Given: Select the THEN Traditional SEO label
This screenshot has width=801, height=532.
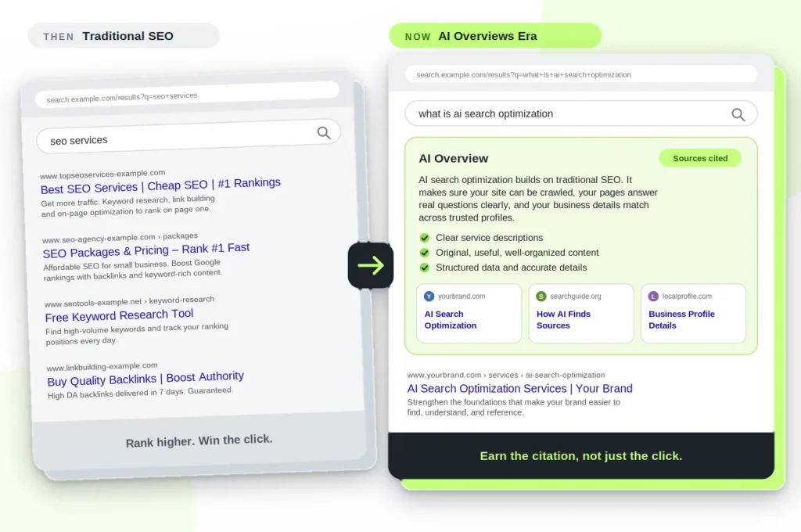Looking at the screenshot, I should click(124, 36).
